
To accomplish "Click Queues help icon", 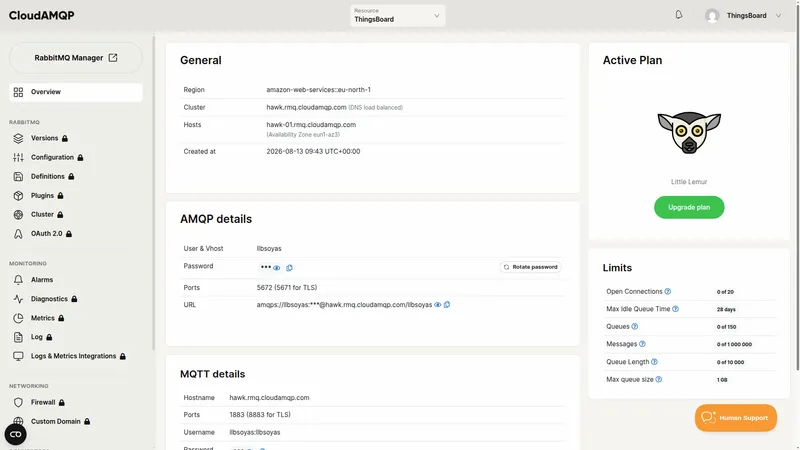I will click(635, 327).
